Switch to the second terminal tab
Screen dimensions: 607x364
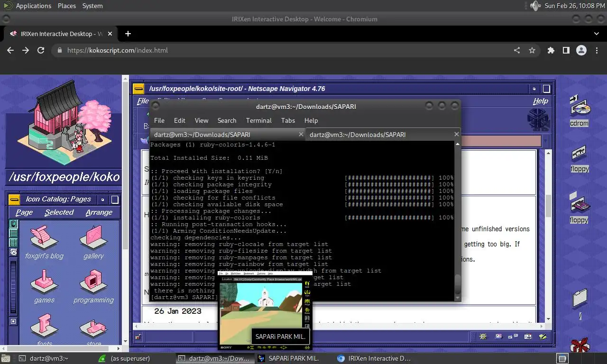[383, 135]
